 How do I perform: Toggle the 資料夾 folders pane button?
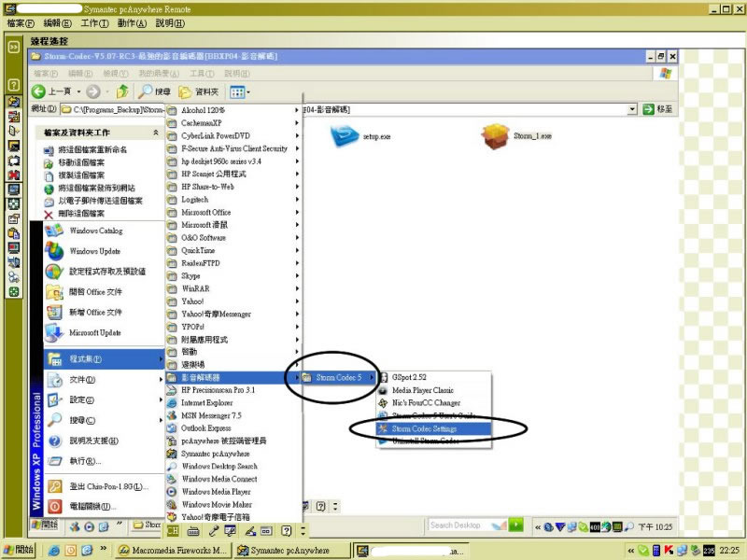pos(199,91)
